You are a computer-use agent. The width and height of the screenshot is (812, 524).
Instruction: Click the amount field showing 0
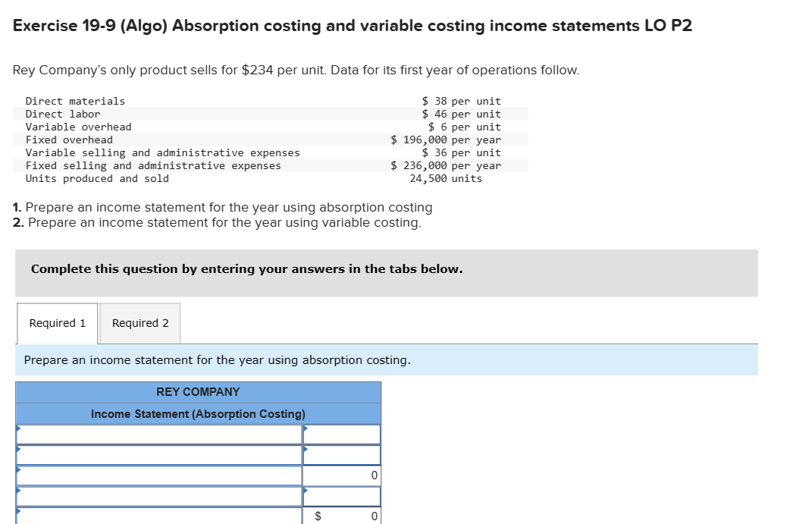(353, 474)
